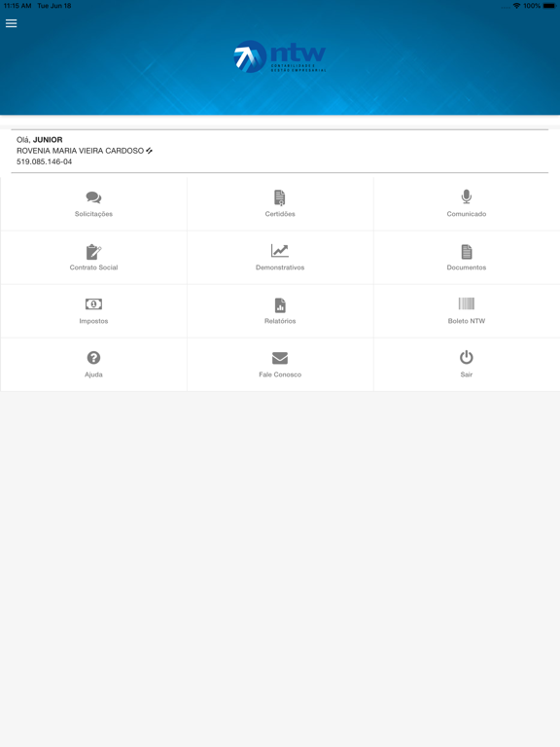Select the Demonstrativos label
The height and width of the screenshot is (747, 560).
point(280,267)
